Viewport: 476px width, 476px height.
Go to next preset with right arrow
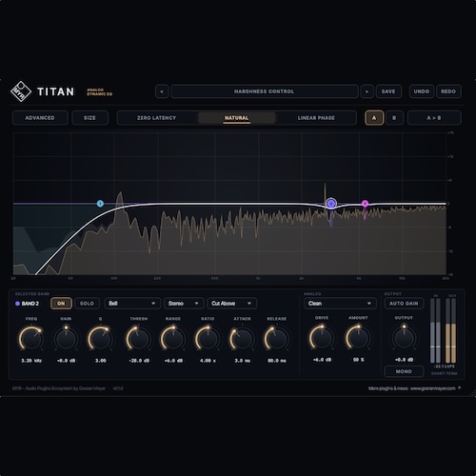tap(367, 91)
